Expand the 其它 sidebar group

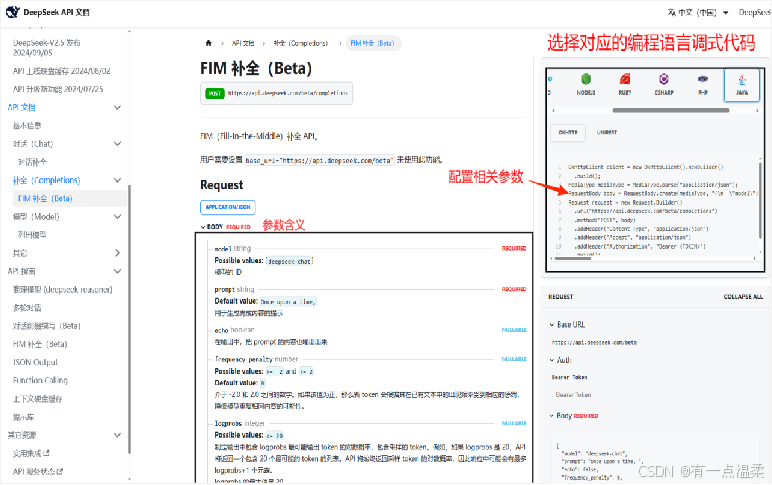click(x=117, y=253)
